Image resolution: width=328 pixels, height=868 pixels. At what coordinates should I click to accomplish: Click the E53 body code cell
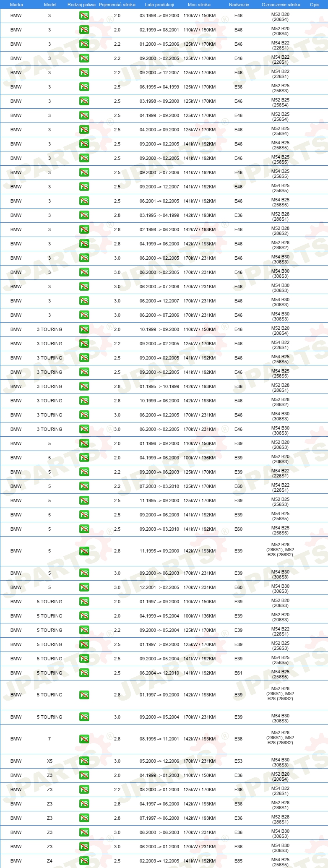coord(239,761)
